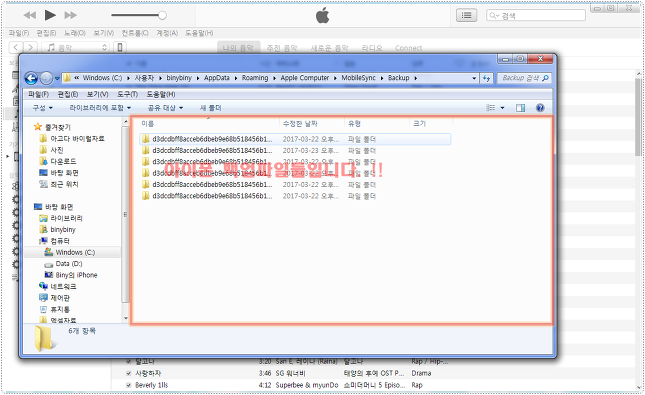Open Explorer 도구(T) menu
This screenshot has height=395, width=645.
[127, 94]
